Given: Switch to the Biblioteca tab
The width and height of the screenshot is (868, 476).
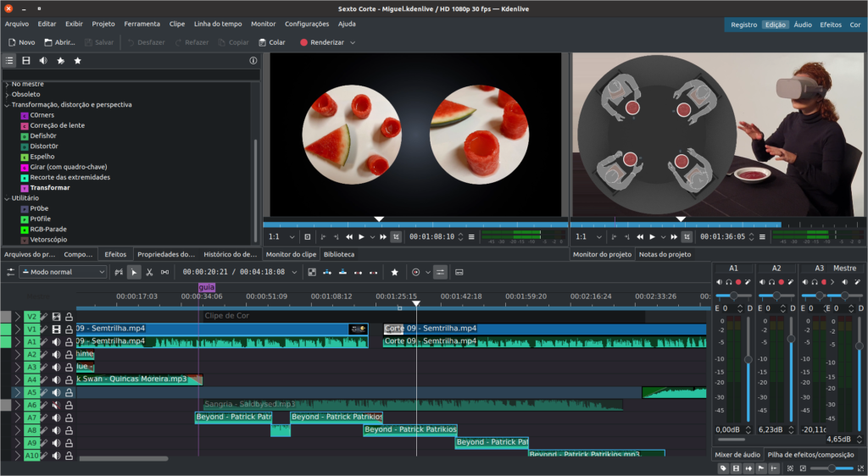Looking at the screenshot, I should 339,254.
